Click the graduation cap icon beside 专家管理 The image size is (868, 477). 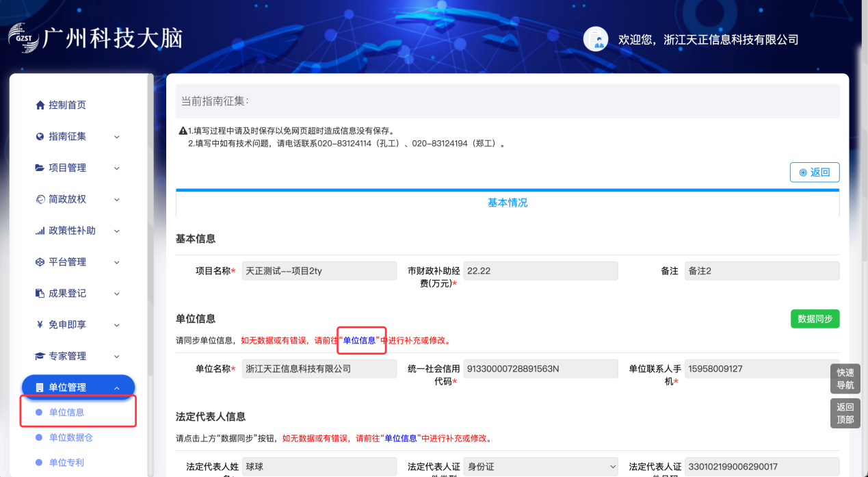tap(40, 357)
